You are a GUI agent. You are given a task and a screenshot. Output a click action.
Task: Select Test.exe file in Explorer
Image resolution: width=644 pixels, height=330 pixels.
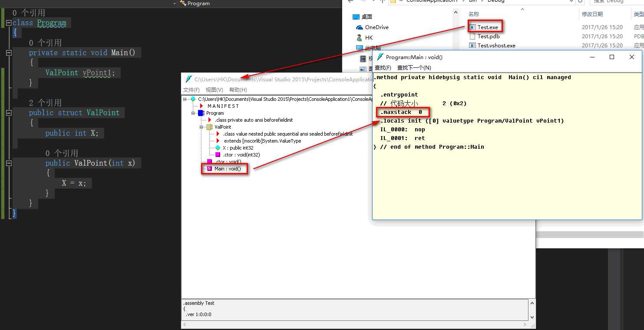pos(488,27)
